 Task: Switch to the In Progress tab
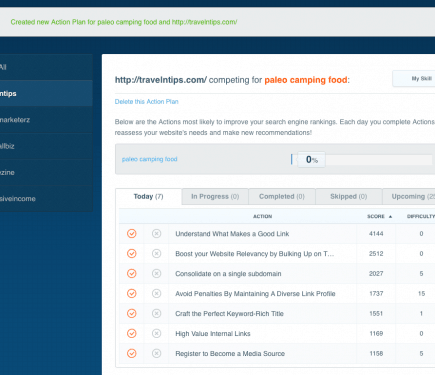215,197
